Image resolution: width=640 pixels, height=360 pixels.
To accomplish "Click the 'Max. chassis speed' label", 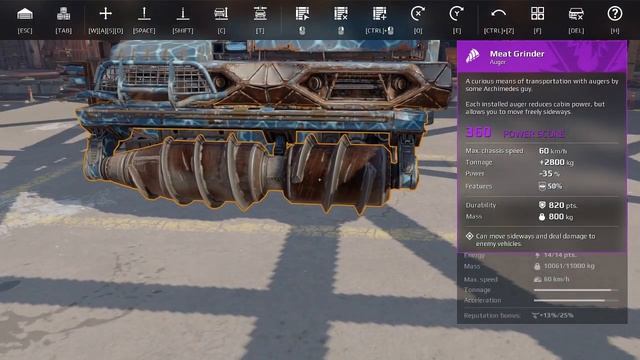I will tap(494, 151).
